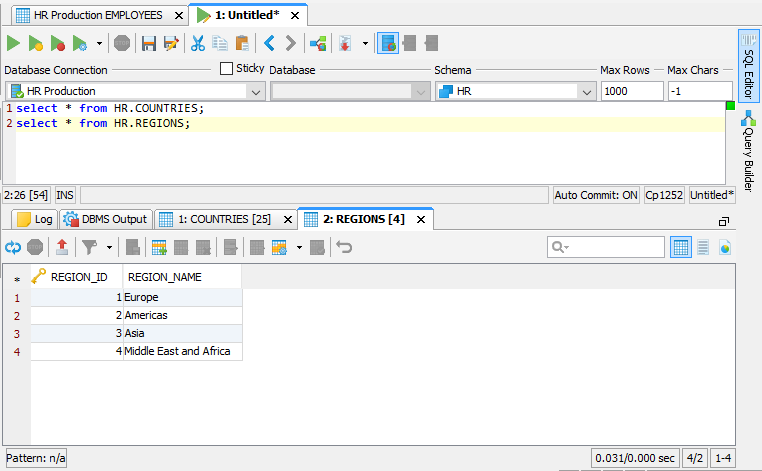Click the result grid search field
The height and width of the screenshot is (471, 762).
tap(606, 247)
